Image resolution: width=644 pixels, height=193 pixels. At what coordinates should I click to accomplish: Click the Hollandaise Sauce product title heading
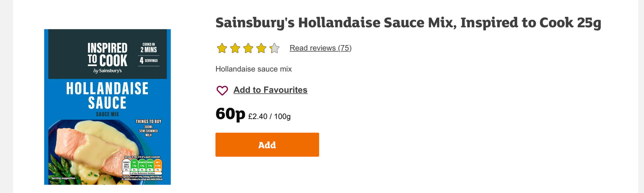[x=408, y=23]
